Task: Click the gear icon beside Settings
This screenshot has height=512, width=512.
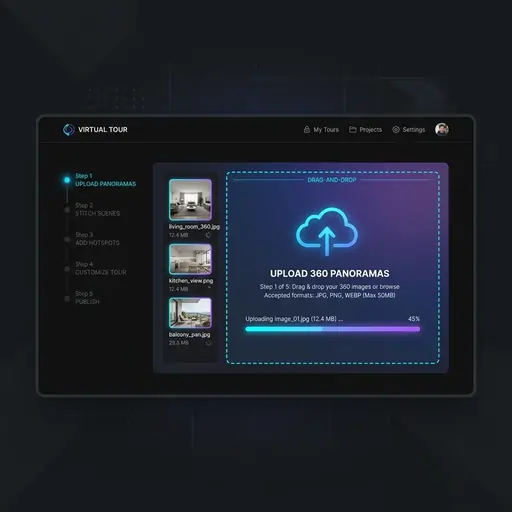Action: click(396, 130)
